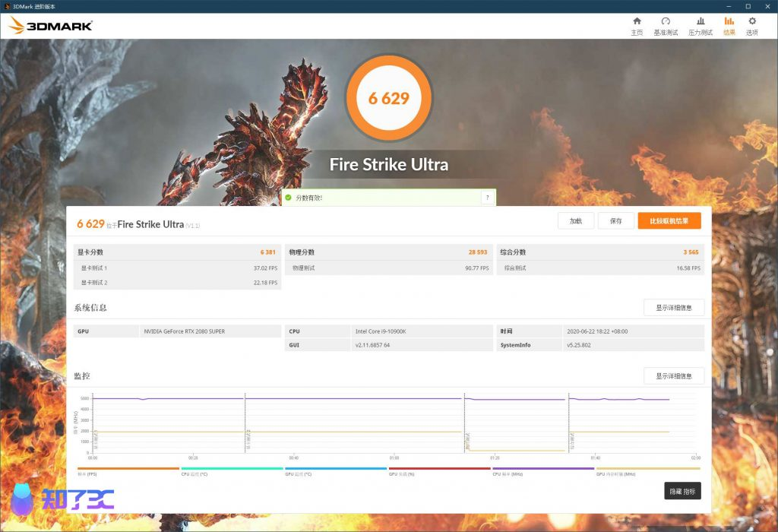Select the NVIDIA GeForce RTX 2080 SUPER value
This screenshot has width=778, height=532.
[x=185, y=331]
